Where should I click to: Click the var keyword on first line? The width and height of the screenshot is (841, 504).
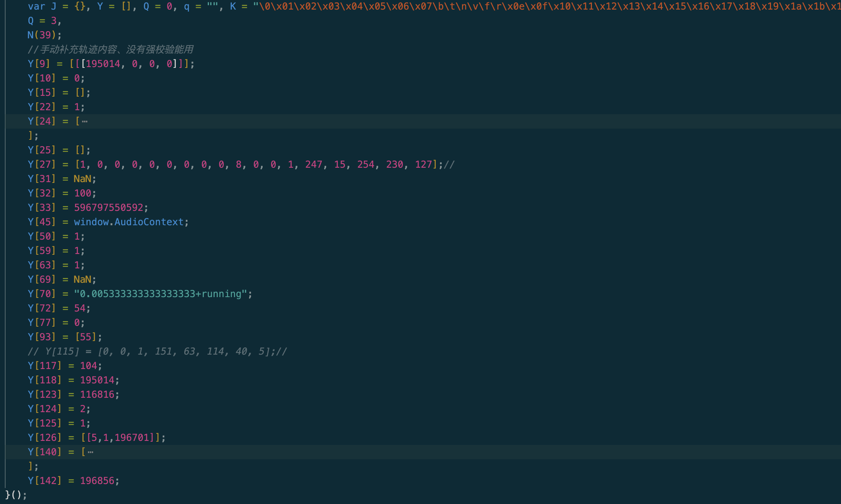click(x=36, y=6)
